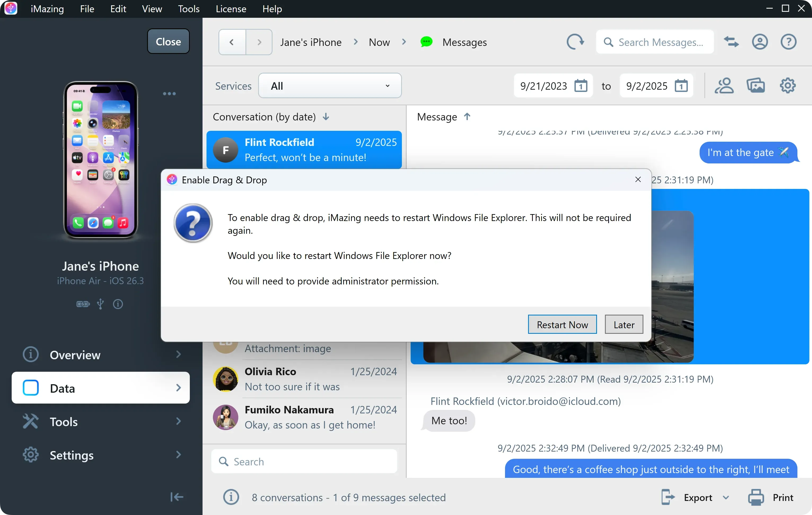This screenshot has width=812, height=515.
Task: Click inside the Search Messages field
Action: (x=654, y=41)
